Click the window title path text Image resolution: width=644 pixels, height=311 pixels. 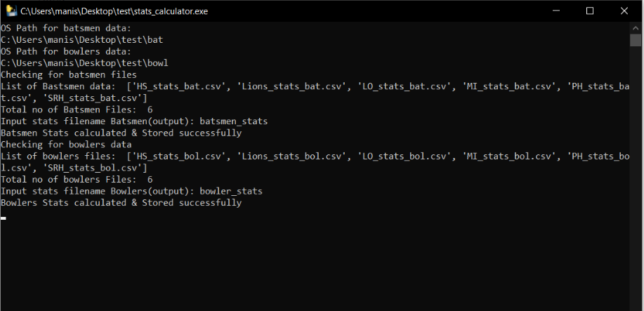click(114, 11)
